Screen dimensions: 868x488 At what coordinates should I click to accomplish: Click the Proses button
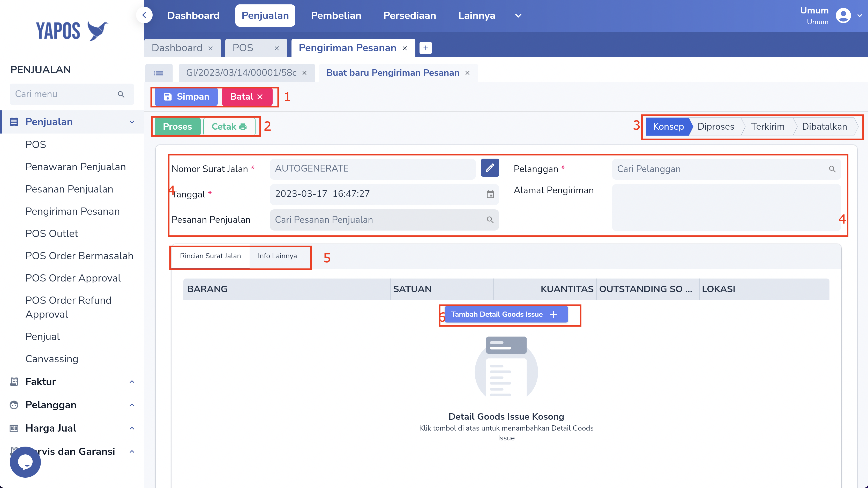coord(177,127)
